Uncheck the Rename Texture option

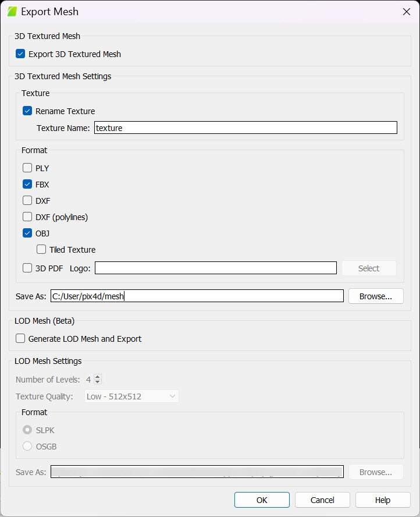[x=27, y=111]
